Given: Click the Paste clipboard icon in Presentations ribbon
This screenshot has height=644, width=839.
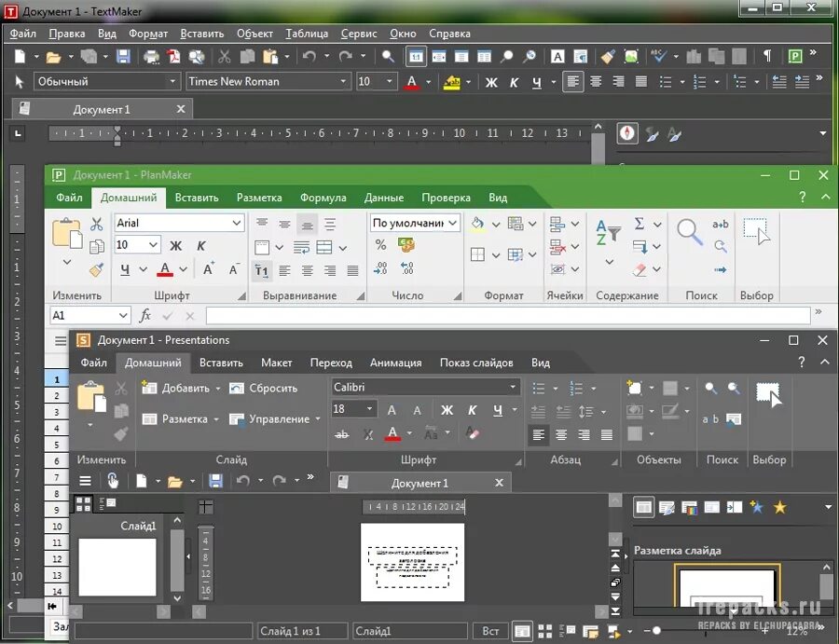Looking at the screenshot, I should pyautogui.click(x=91, y=396).
